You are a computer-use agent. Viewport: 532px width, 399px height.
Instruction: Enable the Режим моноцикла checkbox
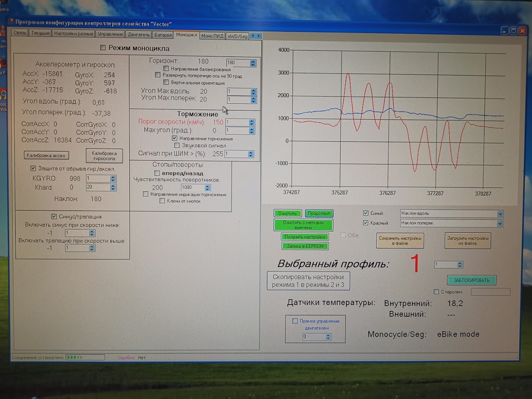[103, 48]
